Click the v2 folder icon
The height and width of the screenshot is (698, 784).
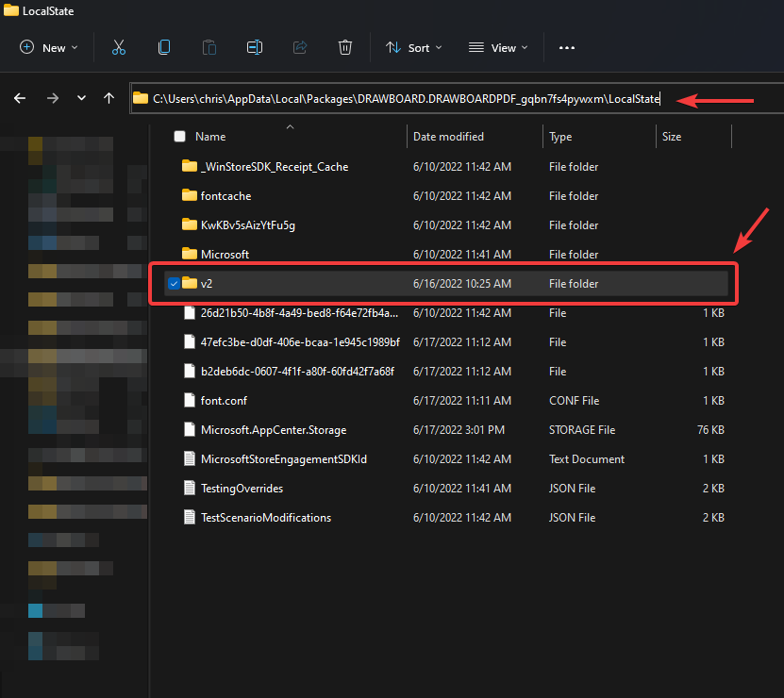point(189,283)
